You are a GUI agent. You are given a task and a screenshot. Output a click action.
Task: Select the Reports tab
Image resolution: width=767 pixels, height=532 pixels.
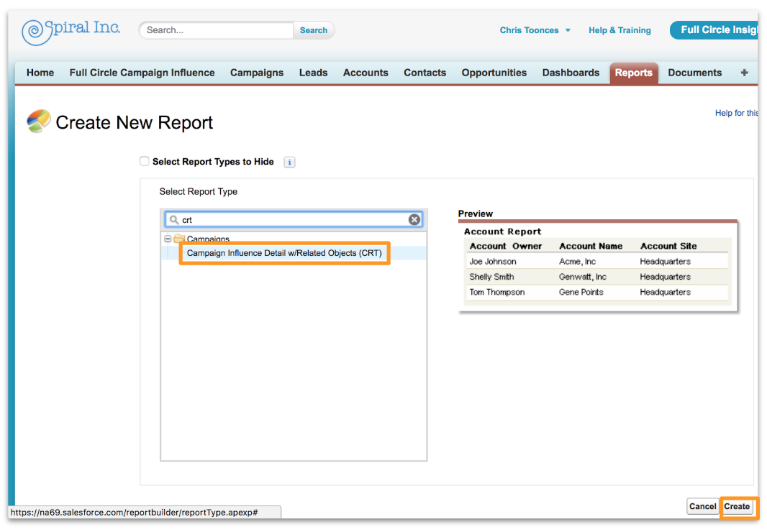[x=633, y=73]
